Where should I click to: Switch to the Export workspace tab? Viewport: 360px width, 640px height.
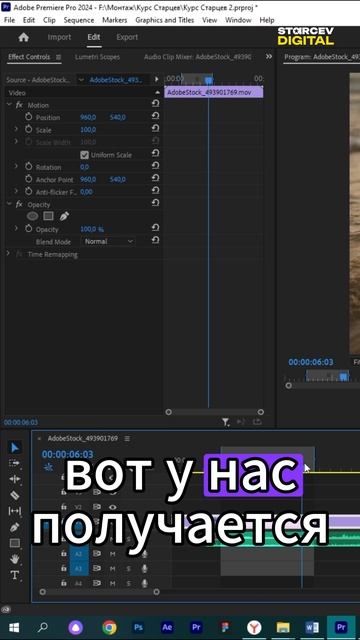(127, 37)
